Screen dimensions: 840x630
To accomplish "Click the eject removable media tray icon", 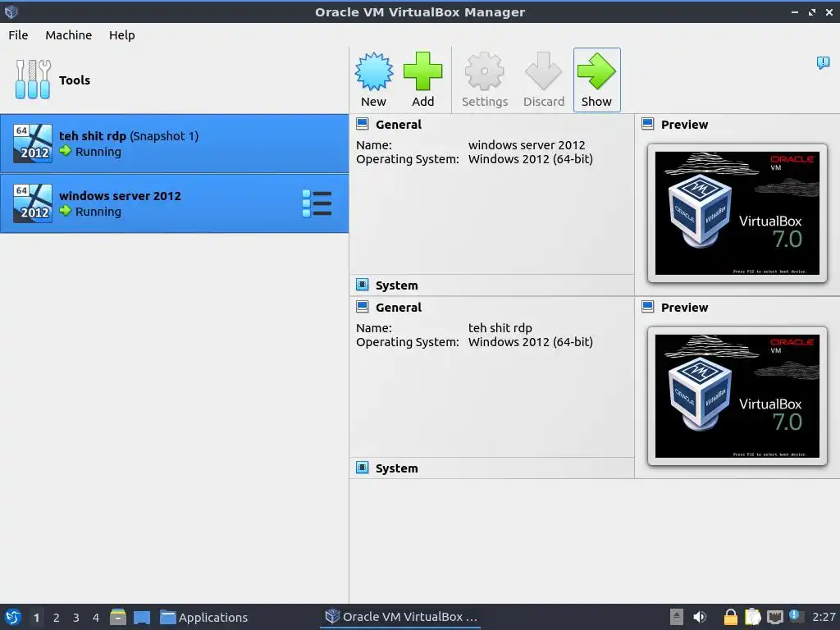I will (x=677, y=617).
